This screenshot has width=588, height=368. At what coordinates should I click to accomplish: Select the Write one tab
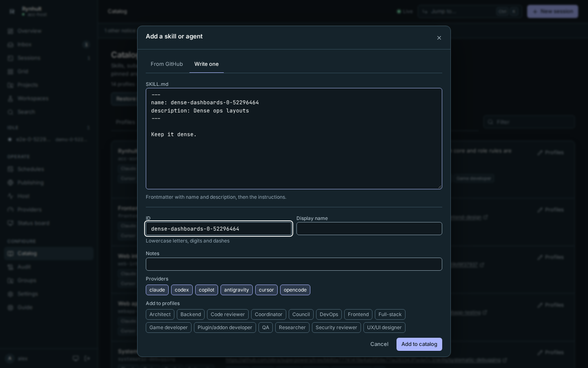tap(207, 64)
